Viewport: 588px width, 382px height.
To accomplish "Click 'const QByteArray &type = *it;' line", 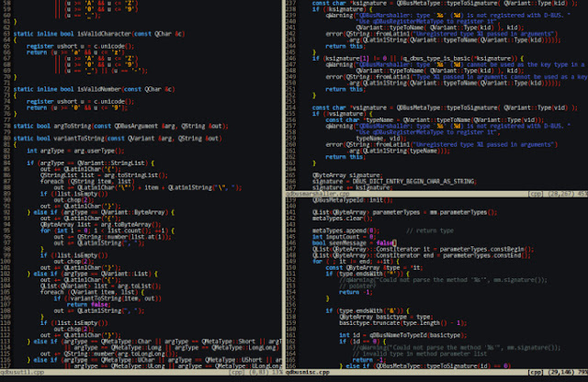I will click(374, 267).
